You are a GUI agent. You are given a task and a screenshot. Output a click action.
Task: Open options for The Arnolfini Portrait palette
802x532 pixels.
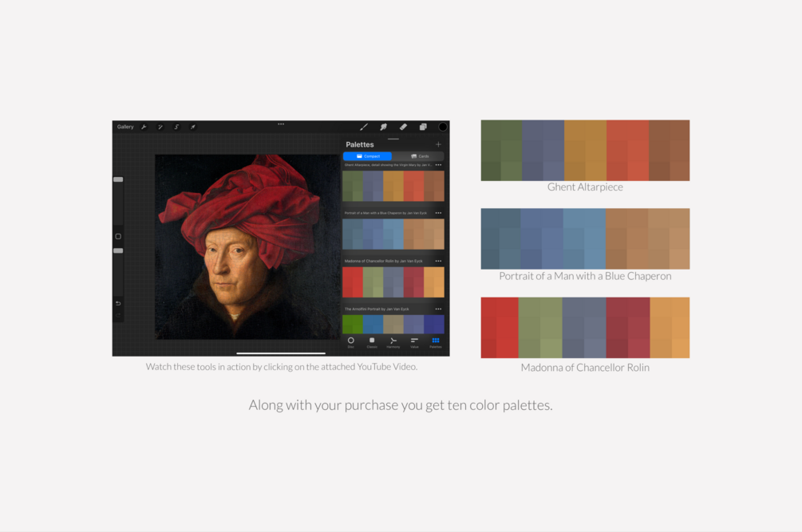tap(438, 309)
